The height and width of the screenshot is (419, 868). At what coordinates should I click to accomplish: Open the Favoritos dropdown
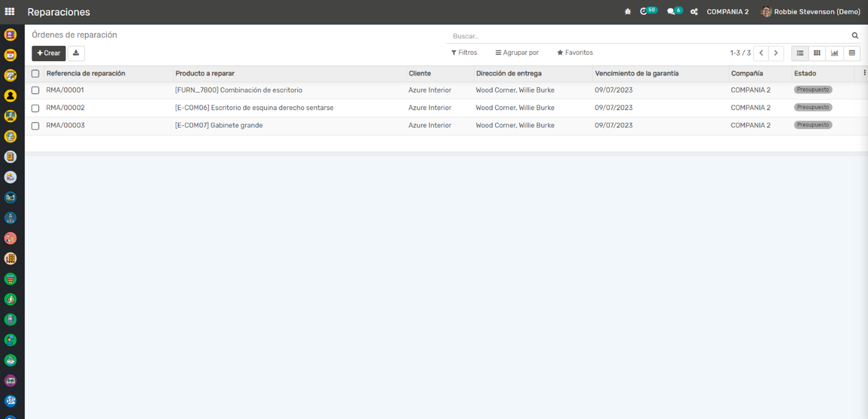(x=575, y=53)
